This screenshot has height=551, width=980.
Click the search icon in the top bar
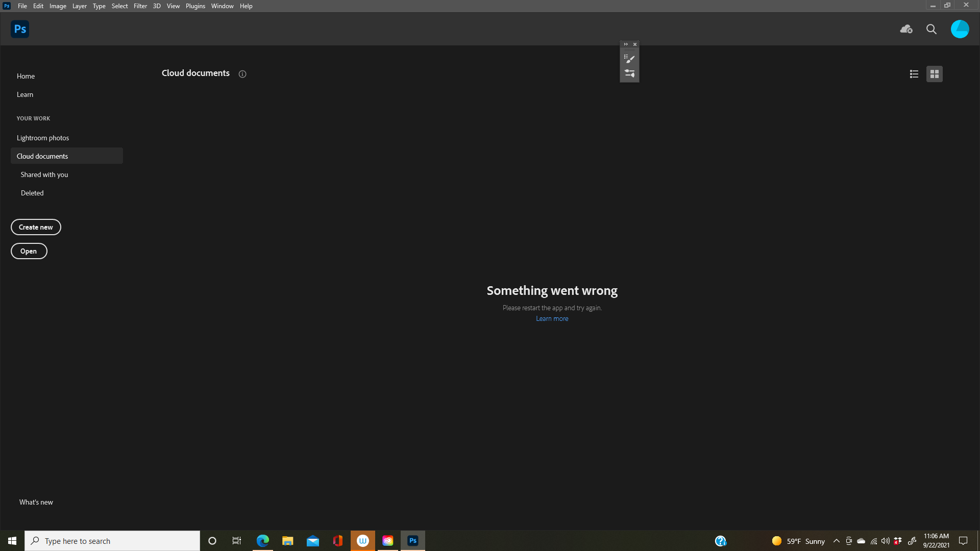tap(932, 28)
